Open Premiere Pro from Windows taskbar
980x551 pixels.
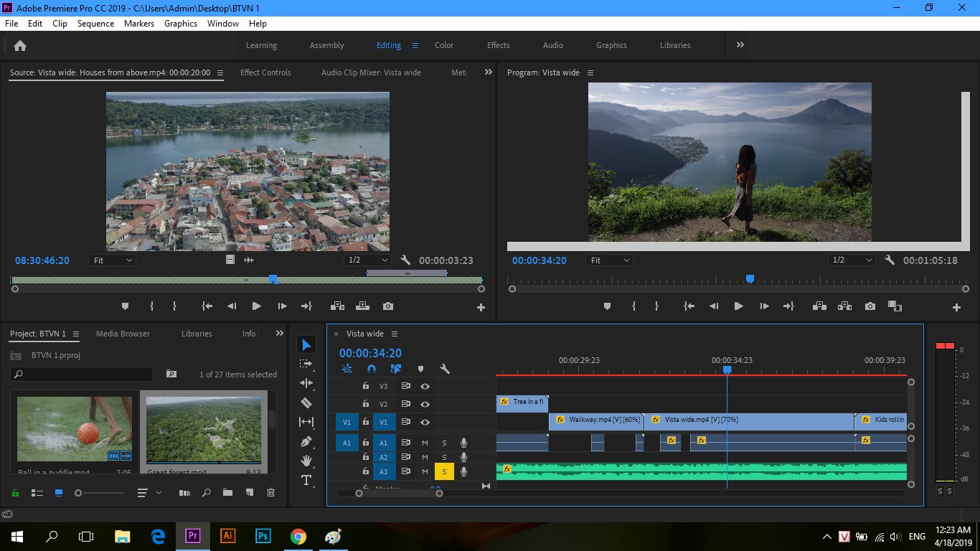click(x=192, y=536)
